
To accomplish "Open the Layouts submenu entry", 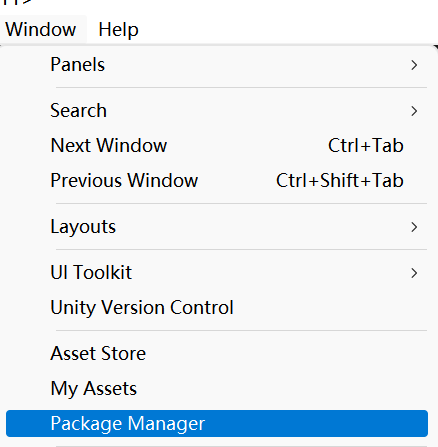I will click(217, 227).
